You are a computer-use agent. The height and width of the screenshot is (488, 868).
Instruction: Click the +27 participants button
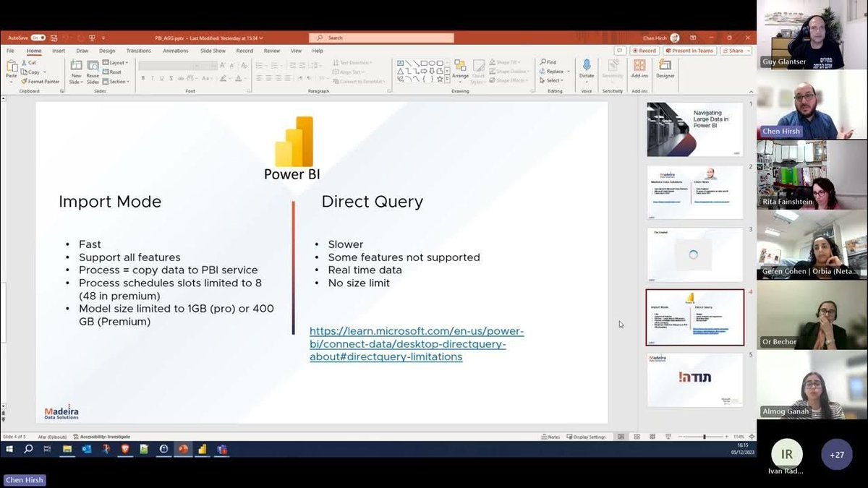click(837, 455)
